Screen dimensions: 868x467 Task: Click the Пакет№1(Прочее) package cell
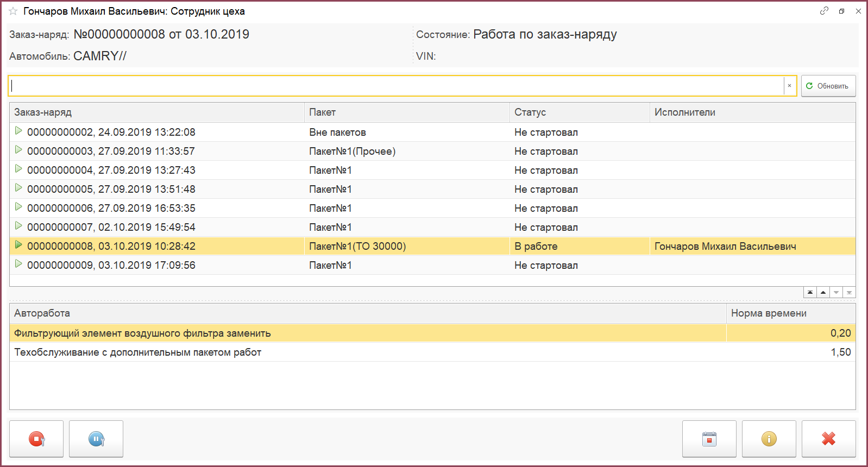pos(407,151)
